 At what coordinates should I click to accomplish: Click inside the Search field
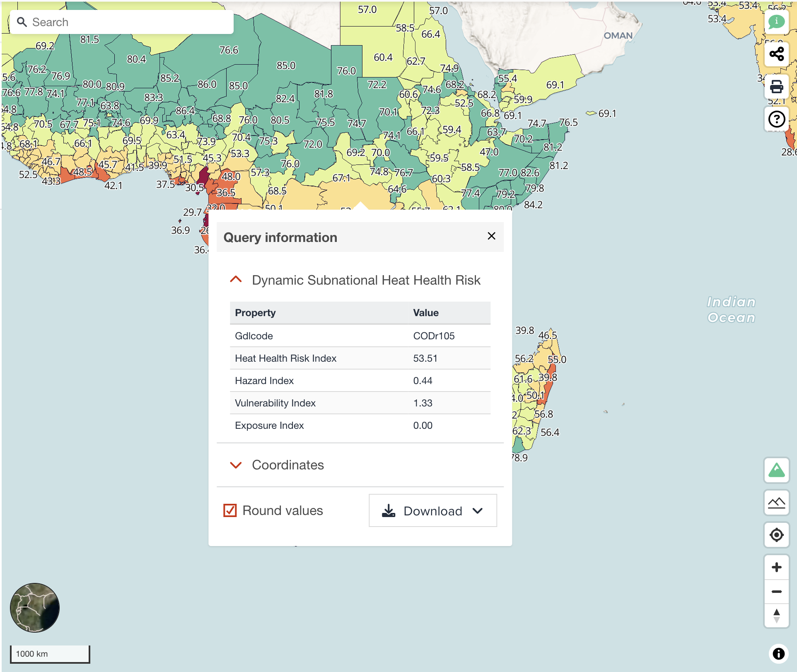pyautogui.click(x=120, y=22)
